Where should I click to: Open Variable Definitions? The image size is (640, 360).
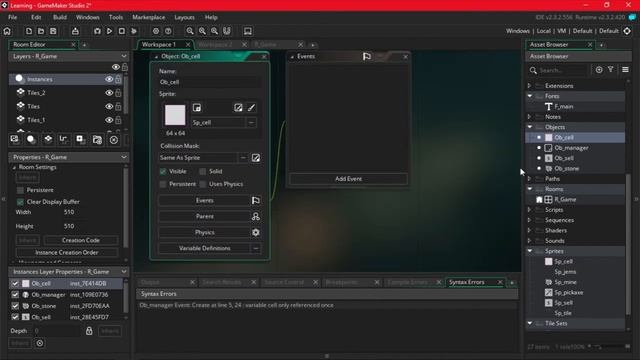click(204, 248)
